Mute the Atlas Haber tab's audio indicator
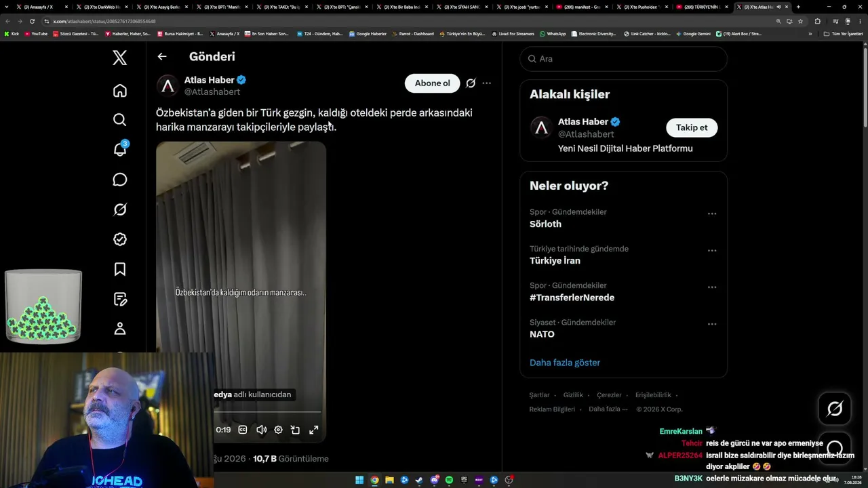 (778, 7)
